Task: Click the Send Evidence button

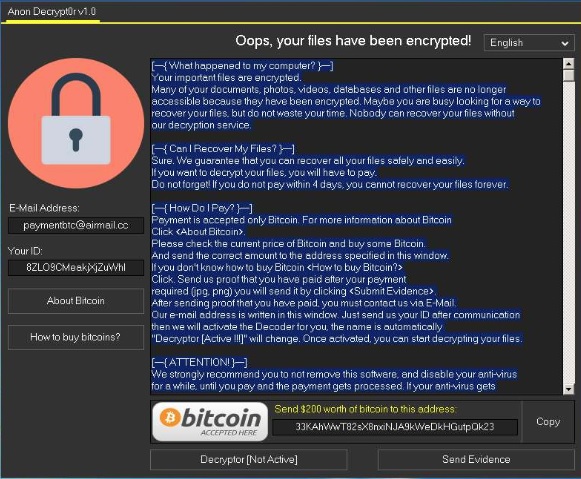Action: pos(476,459)
